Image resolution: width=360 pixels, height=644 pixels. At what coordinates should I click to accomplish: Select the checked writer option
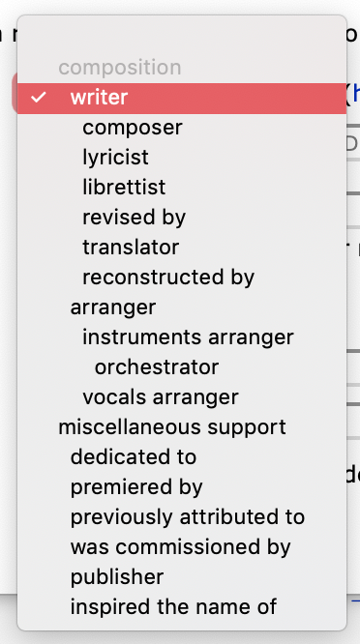[182, 99]
